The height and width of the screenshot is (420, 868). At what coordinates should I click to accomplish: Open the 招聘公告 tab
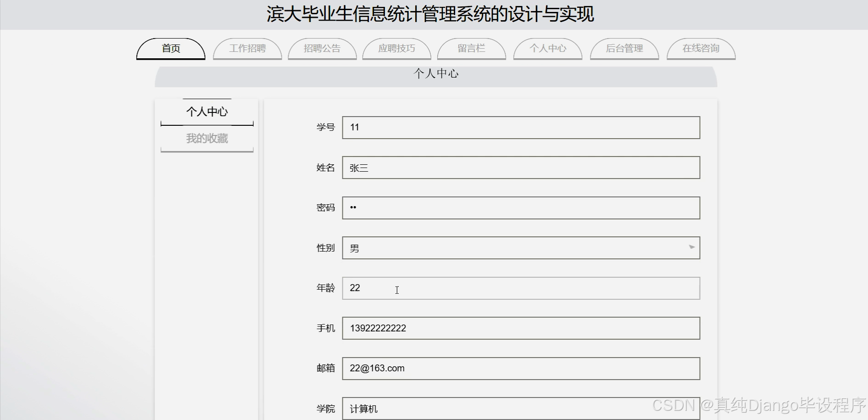tap(322, 49)
